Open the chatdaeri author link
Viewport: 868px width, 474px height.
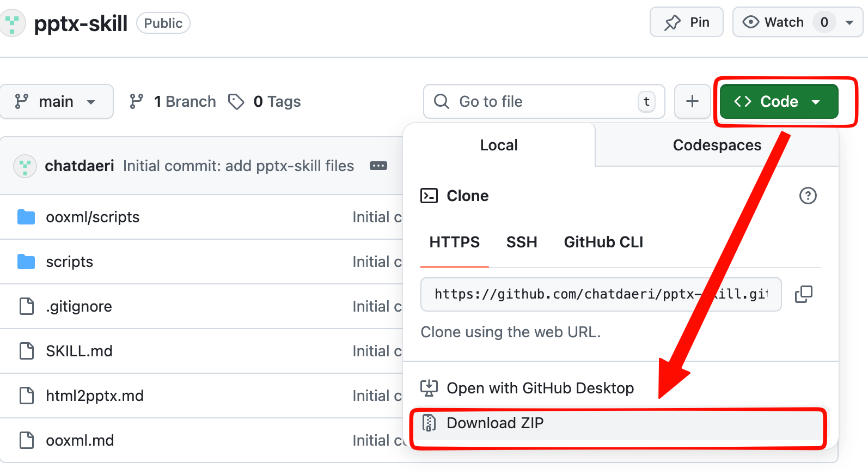(80, 166)
